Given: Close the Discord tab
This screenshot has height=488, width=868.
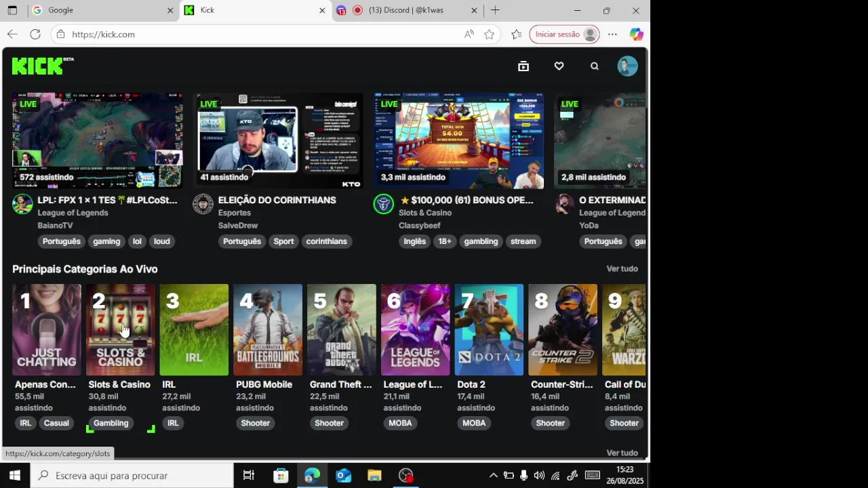Looking at the screenshot, I should pyautogui.click(x=474, y=10).
